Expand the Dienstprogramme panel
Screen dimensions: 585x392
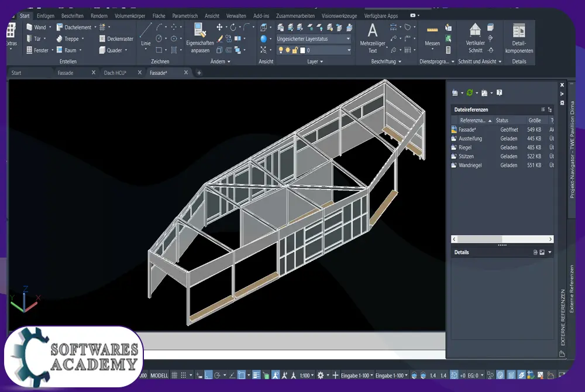click(x=437, y=61)
